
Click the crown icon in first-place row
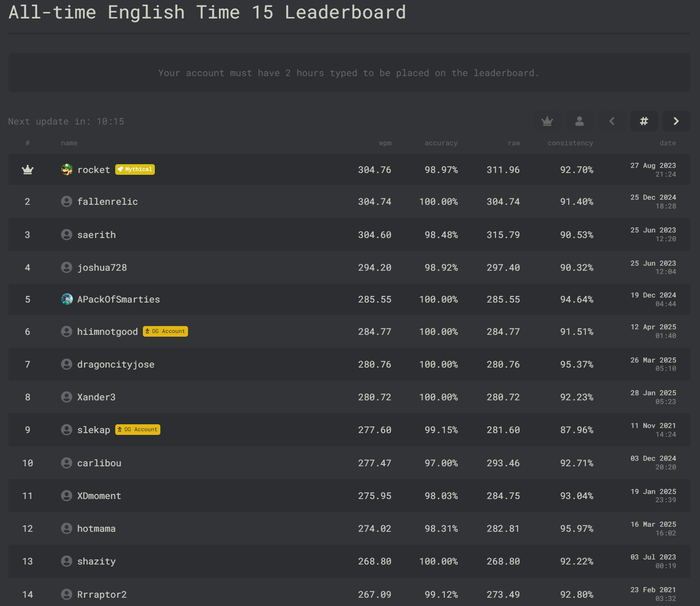coord(28,170)
